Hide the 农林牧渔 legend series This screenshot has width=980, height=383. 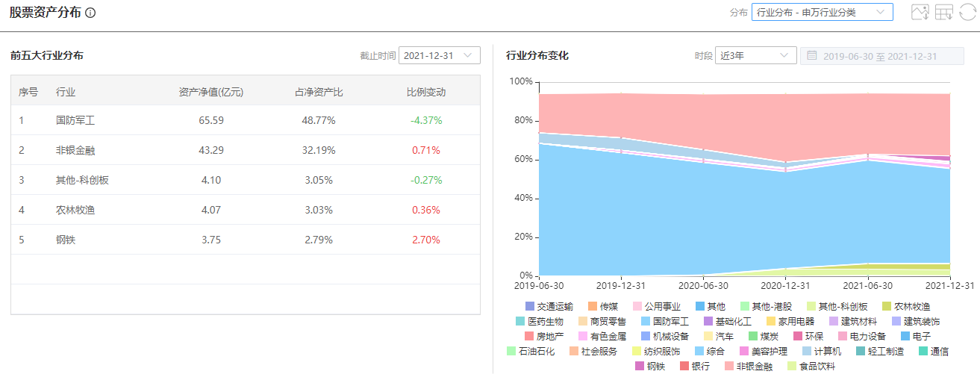(x=905, y=306)
